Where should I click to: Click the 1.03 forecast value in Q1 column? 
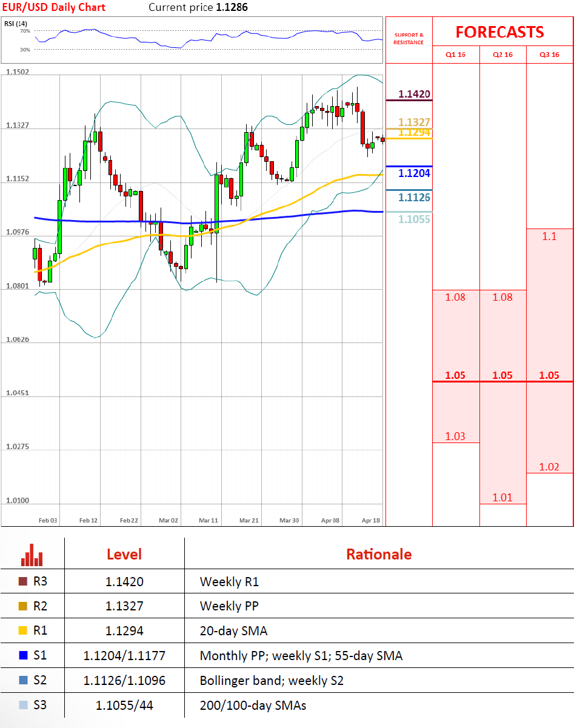click(x=455, y=436)
